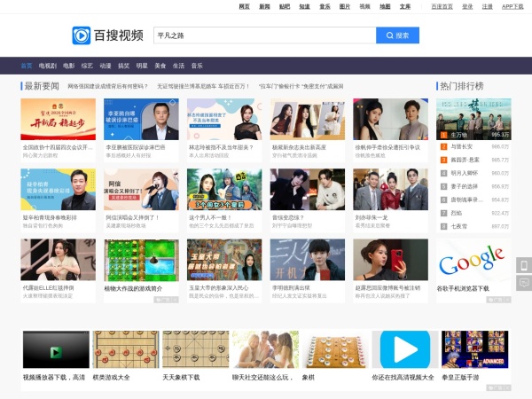Click the 百搜视频 play logo icon
This screenshot has width=532, height=399.
pyautogui.click(x=82, y=35)
